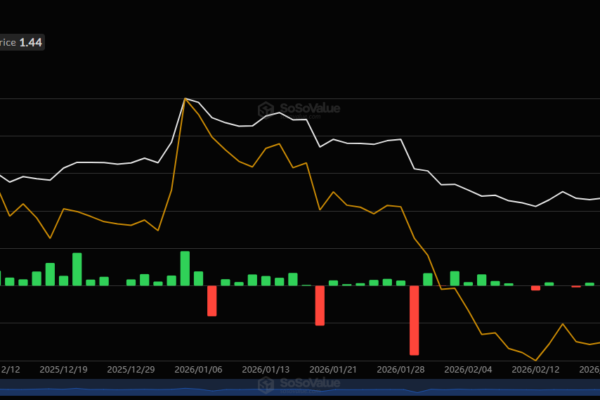Image resolution: width=600 pixels, height=400 pixels.
Task: Select the 2026/01/21 date label
Action: point(334,368)
